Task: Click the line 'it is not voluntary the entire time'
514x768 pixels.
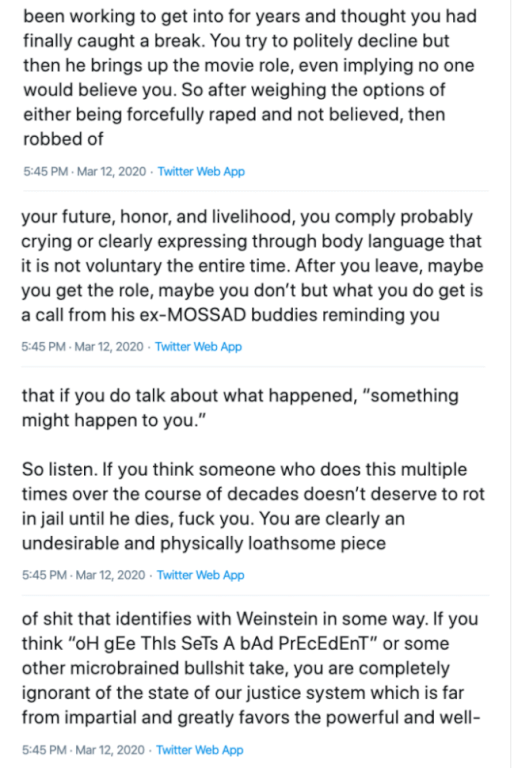Action: pyautogui.click(x=252, y=265)
